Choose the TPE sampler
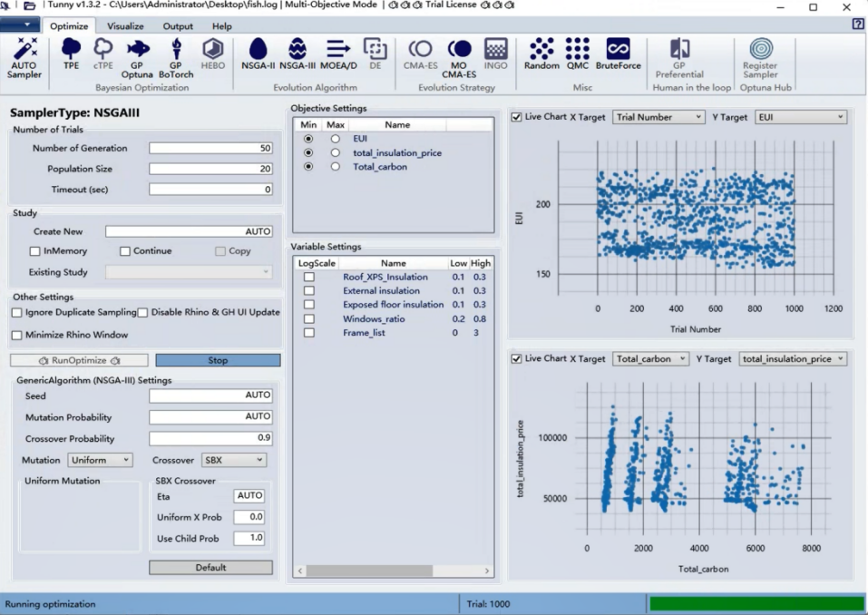The width and height of the screenshot is (868, 615). click(x=71, y=54)
